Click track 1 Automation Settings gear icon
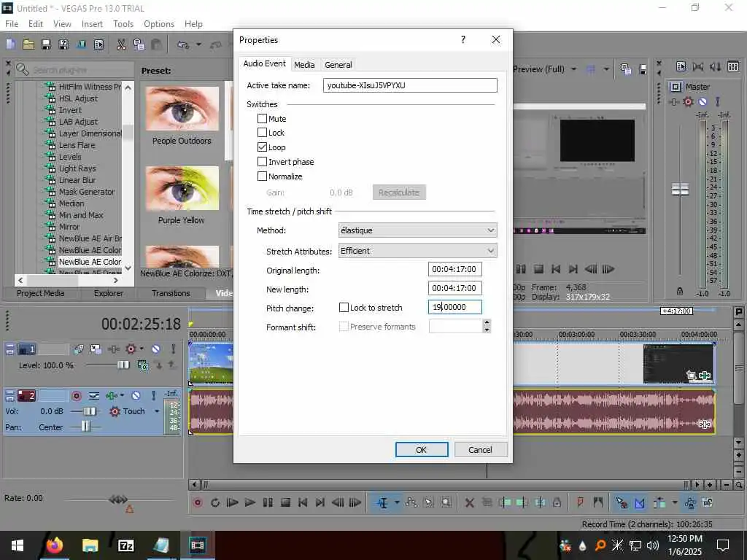Viewport: 747px width, 560px height. (131, 349)
